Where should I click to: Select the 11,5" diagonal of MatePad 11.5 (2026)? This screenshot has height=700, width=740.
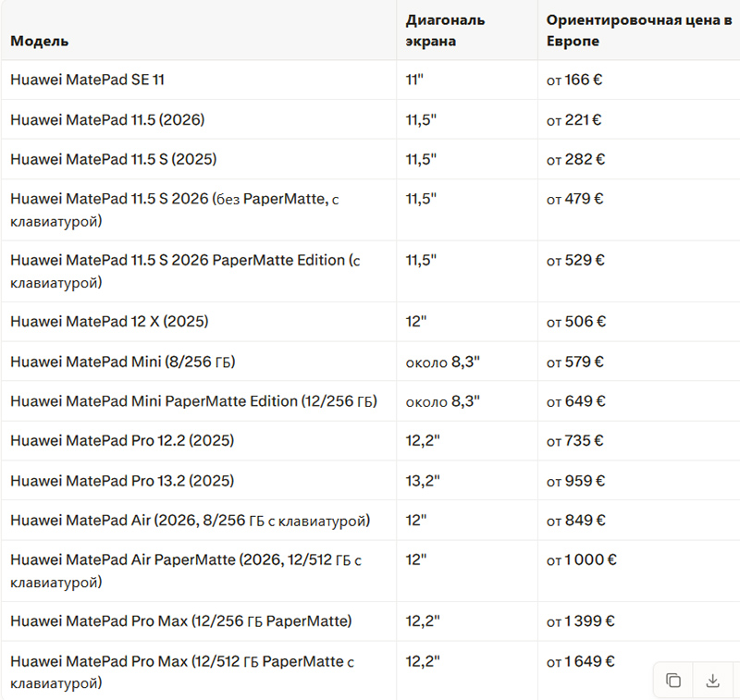[421, 120]
